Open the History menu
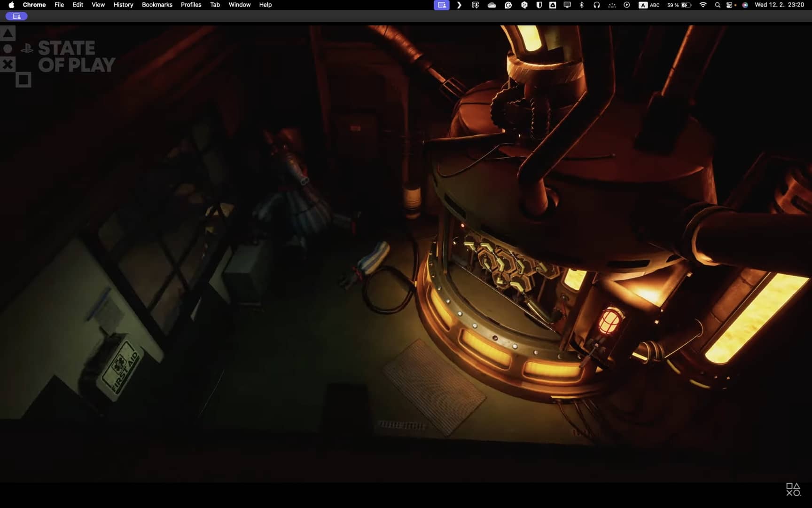This screenshot has height=508, width=812. [124, 5]
